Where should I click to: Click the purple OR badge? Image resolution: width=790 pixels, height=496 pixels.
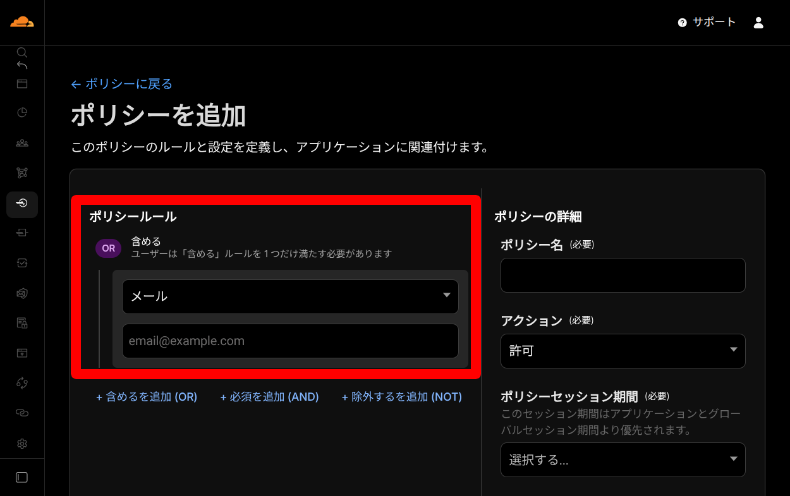point(108,248)
